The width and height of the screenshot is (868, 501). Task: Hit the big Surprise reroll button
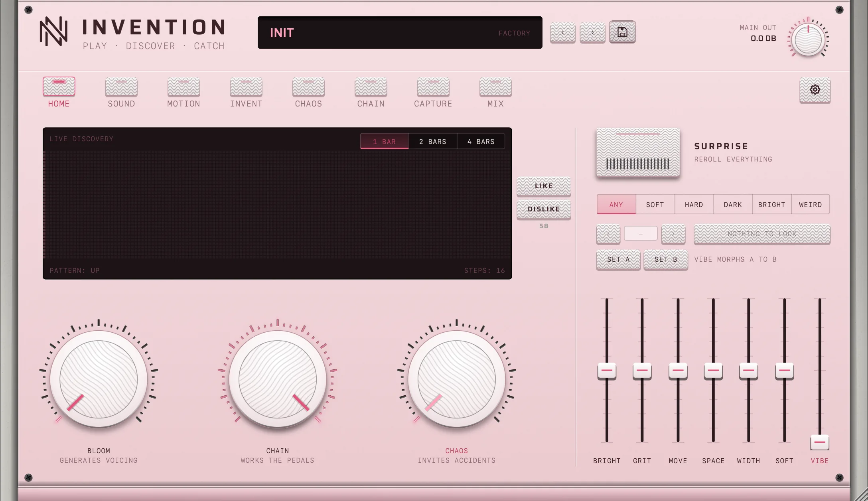[x=638, y=152]
